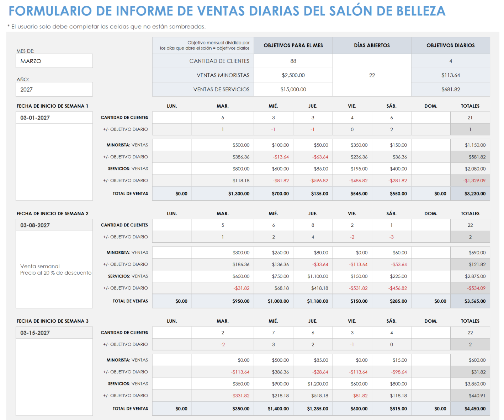Click the form title heading text

click(x=227, y=11)
